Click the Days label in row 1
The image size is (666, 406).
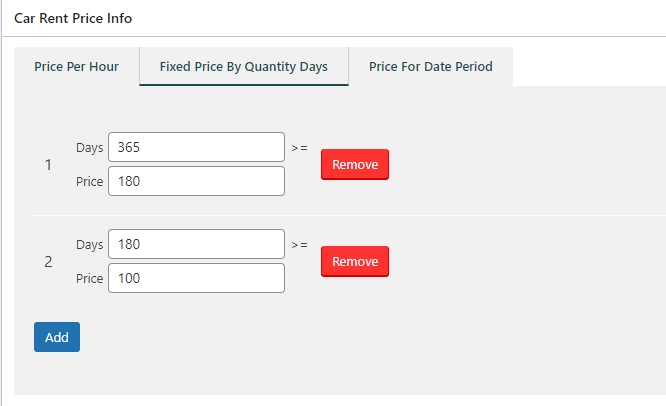[x=89, y=147]
